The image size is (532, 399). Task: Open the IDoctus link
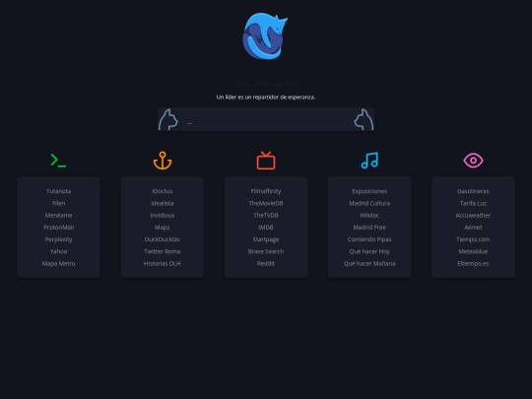click(x=163, y=191)
